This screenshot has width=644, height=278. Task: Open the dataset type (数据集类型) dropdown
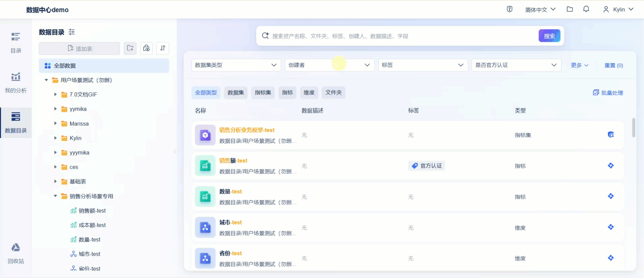tap(236, 65)
